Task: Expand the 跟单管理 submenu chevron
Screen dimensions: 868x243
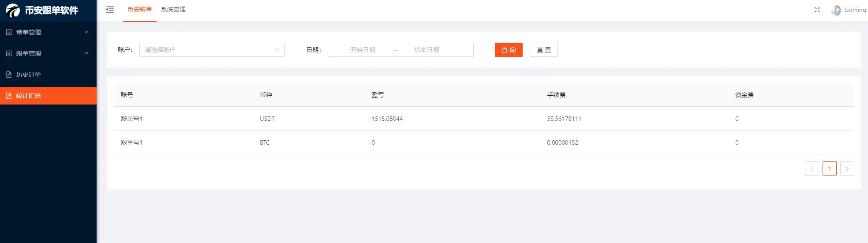Action: coord(86,53)
